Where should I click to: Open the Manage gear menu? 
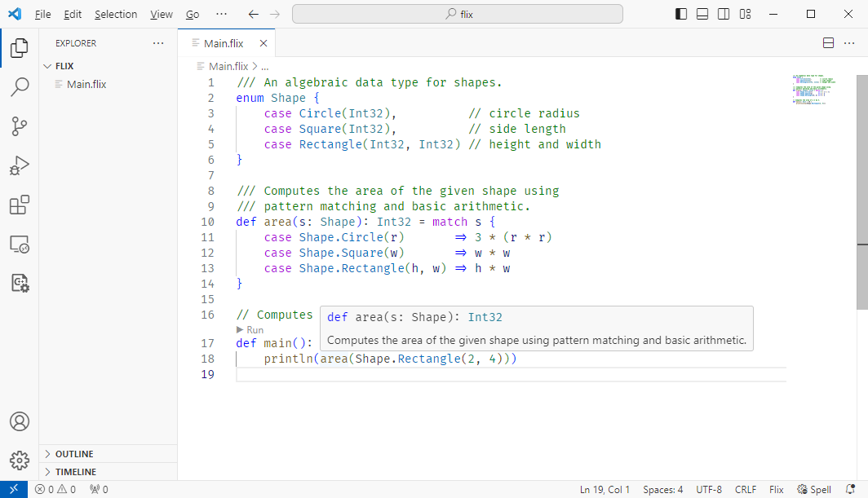click(20, 460)
